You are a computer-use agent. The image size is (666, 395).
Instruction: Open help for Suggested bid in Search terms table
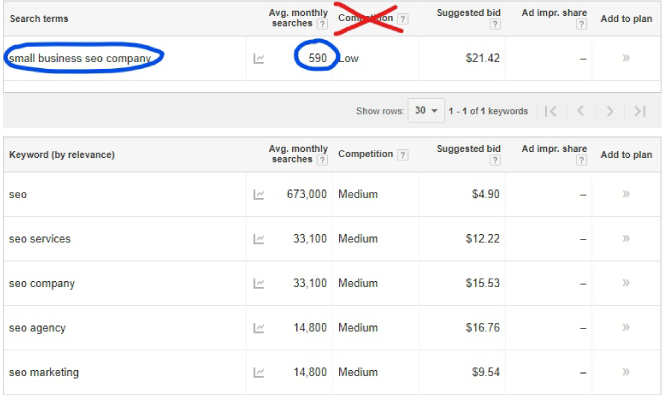point(495,24)
